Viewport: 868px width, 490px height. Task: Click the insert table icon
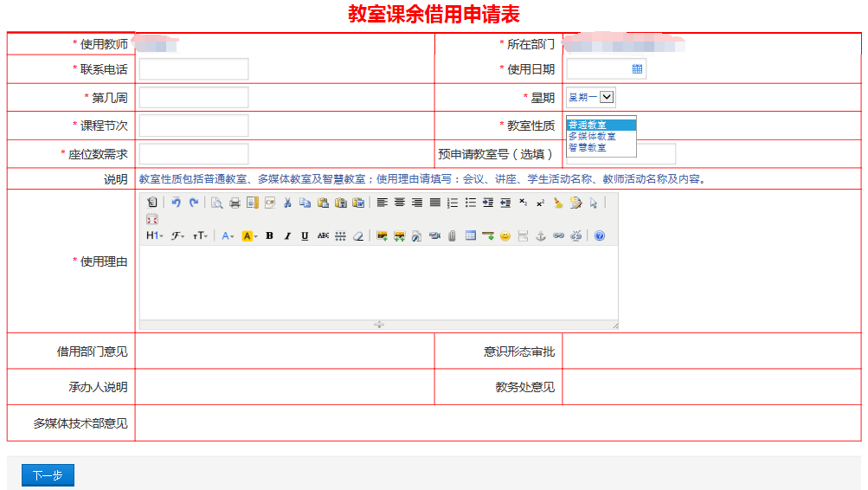pyautogui.click(x=471, y=235)
